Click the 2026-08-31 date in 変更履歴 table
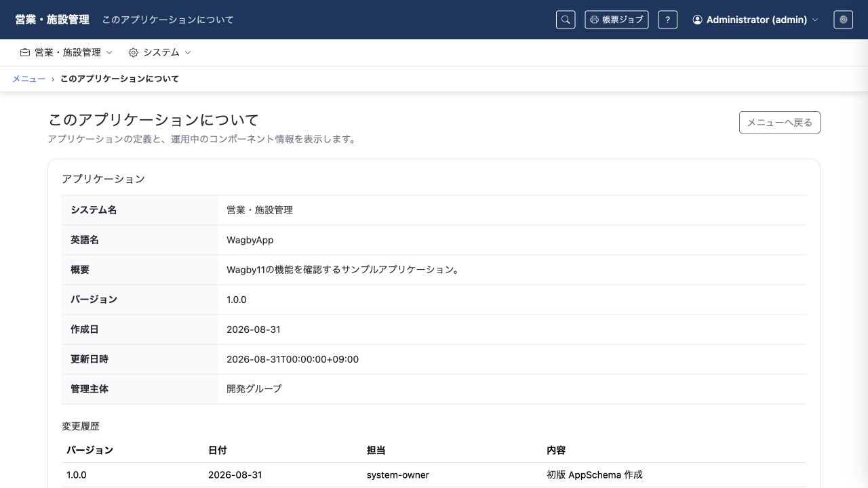This screenshot has width=868, height=488. 235,475
